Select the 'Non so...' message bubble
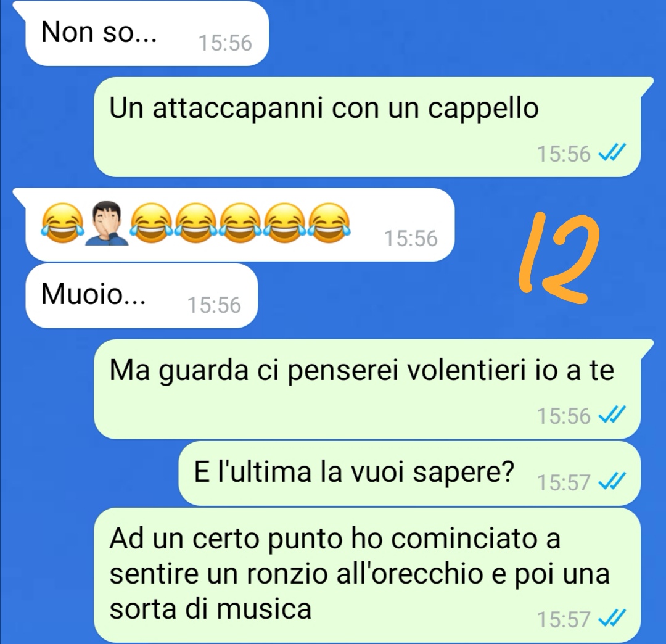The image size is (666, 644). tap(147, 33)
